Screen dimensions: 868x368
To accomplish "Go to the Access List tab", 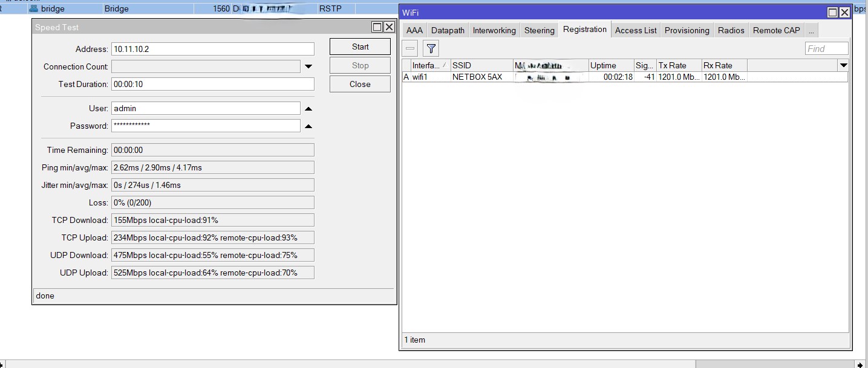I will (636, 30).
